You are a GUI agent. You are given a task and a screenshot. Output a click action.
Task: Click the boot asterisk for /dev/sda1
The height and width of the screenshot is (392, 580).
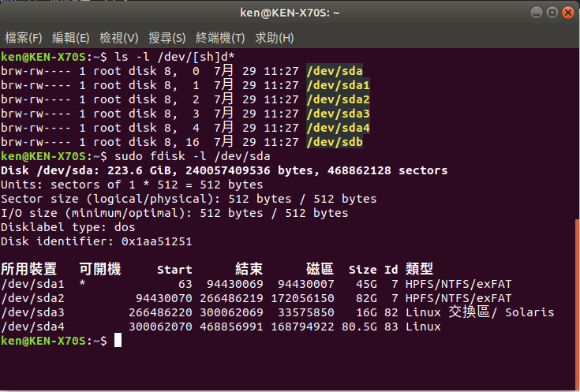pos(82,283)
